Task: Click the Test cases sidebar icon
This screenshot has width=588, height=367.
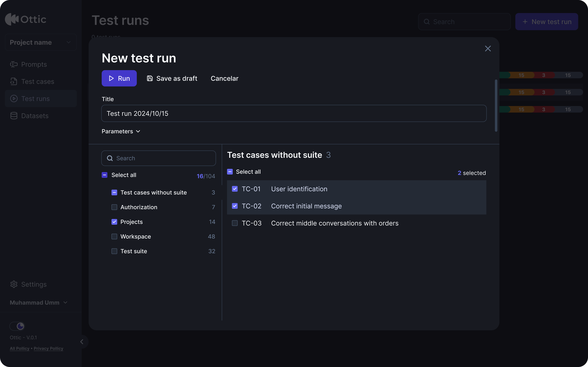Action: [14, 82]
